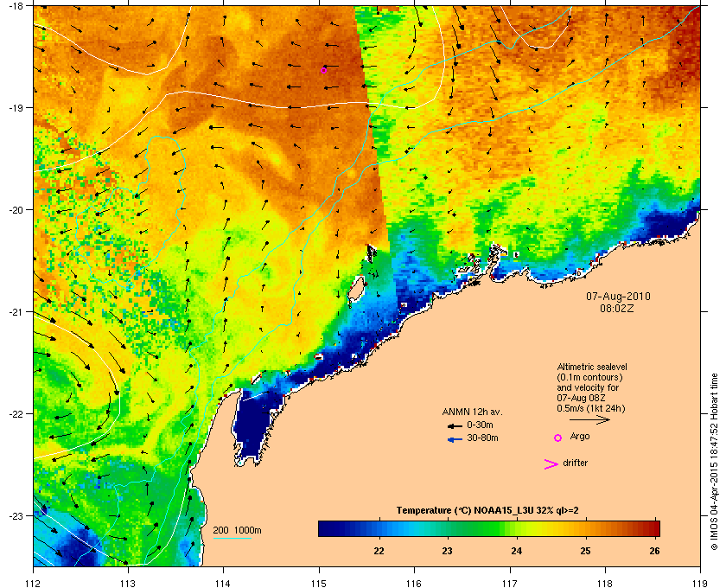This screenshot has height=588, width=726.
Task: Click the latitude axis label -21
Action: coord(16,312)
